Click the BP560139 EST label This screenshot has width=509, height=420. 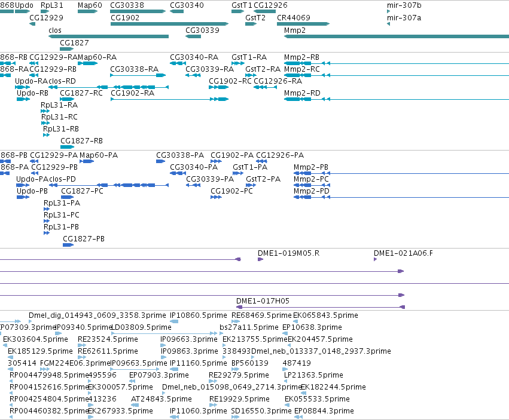point(250,363)
